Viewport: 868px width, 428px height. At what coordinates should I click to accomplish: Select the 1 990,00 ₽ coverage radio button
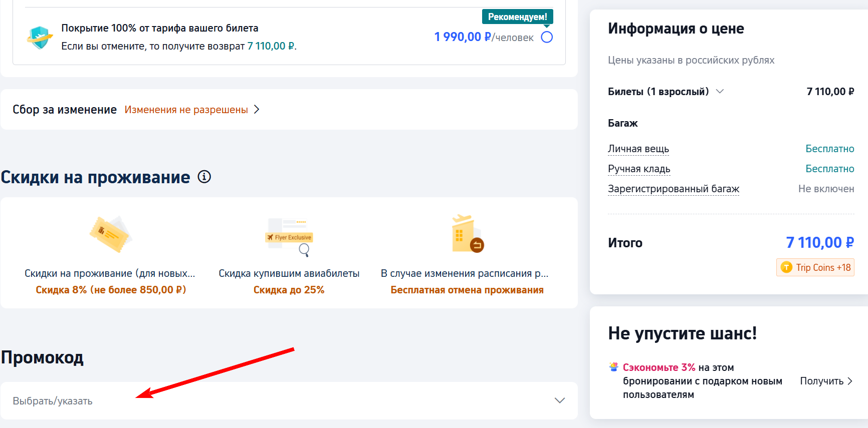click(547, 37)
